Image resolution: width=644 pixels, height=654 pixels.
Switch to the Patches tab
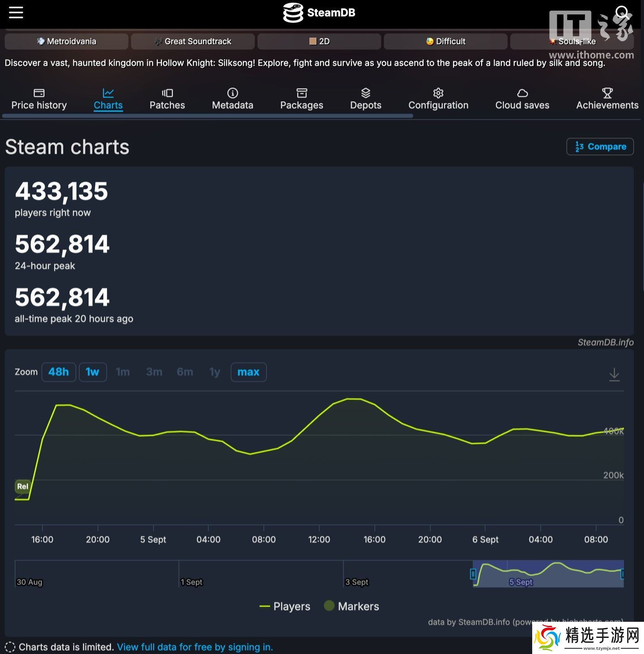[x=167, y=99]
